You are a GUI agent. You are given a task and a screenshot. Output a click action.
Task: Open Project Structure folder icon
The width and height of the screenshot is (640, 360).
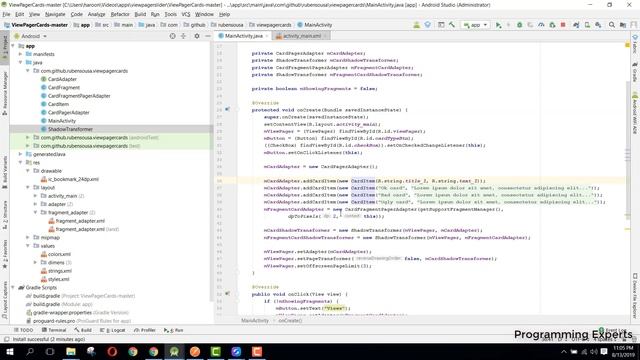tap(623, 25)
